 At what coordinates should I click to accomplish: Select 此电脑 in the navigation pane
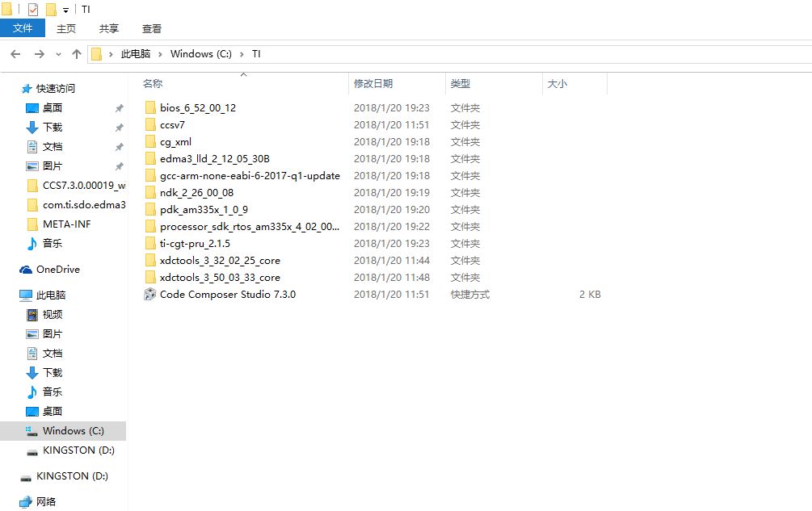[51, 295]
